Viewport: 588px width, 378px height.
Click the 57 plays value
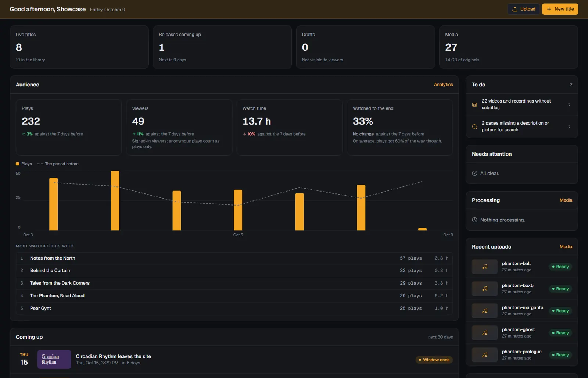pyautogui.click(x=410, y=258)
